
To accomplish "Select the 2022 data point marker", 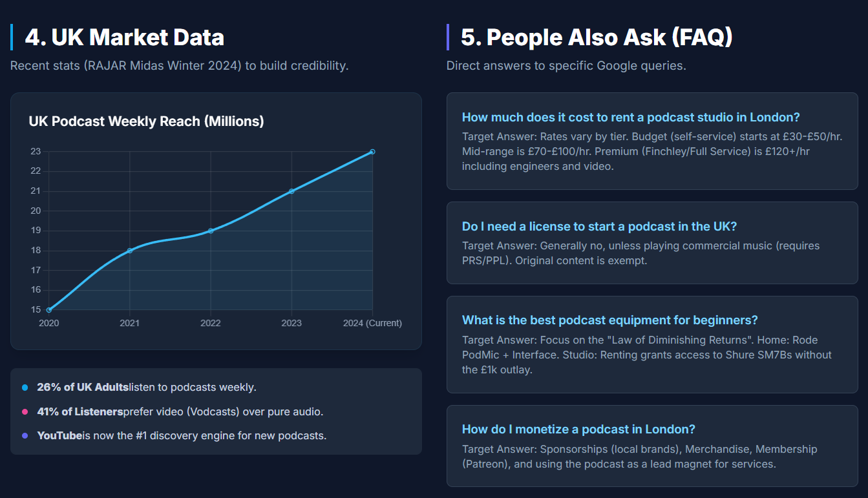I will (211, 231).
